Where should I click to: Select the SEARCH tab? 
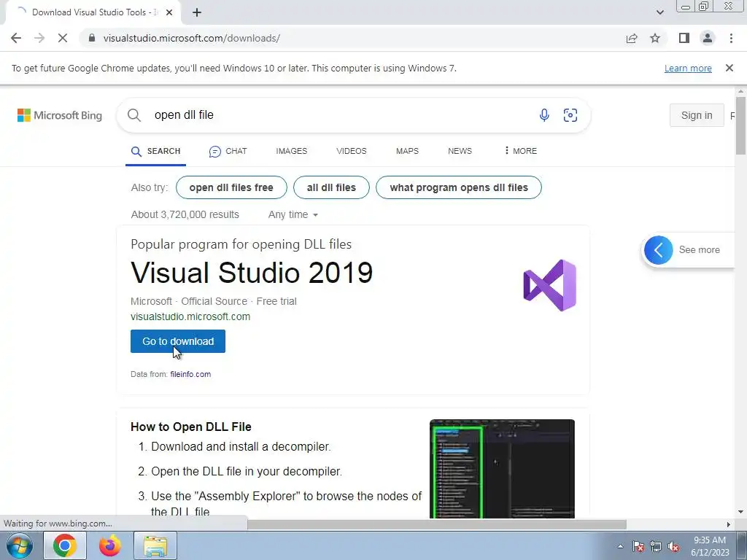pyautogui.click(x=156, y=151)
